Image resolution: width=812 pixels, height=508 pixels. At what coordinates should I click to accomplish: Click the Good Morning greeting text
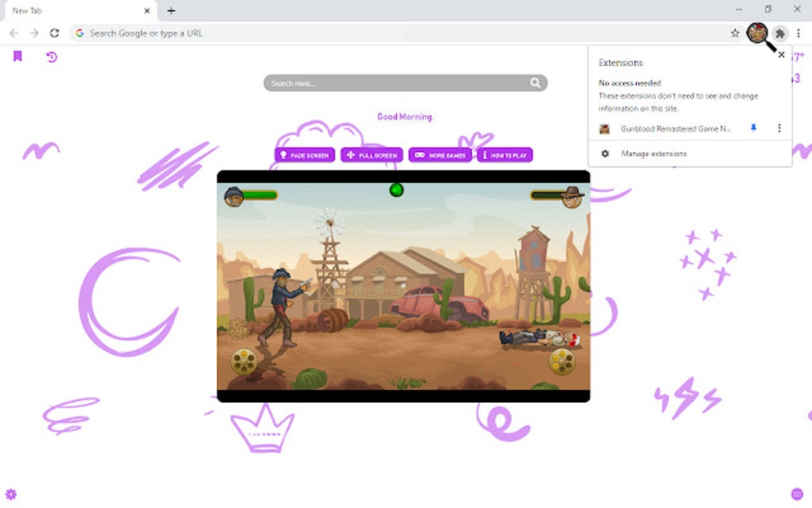405,116
